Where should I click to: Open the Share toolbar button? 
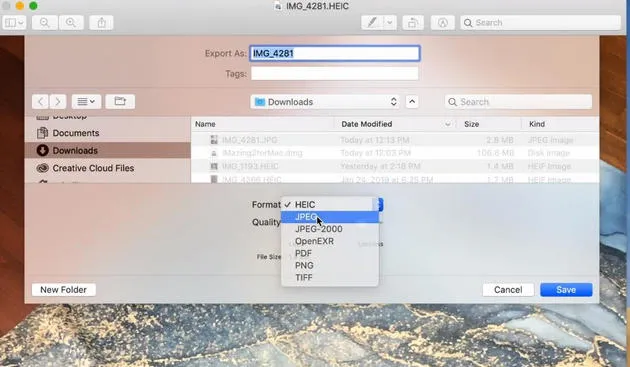tap(101, 23)
